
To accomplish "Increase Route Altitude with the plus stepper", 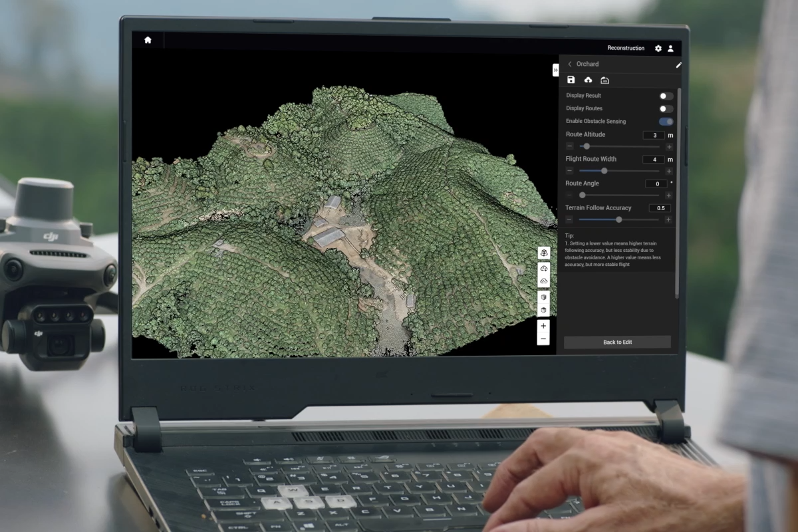I will (669, 146).
